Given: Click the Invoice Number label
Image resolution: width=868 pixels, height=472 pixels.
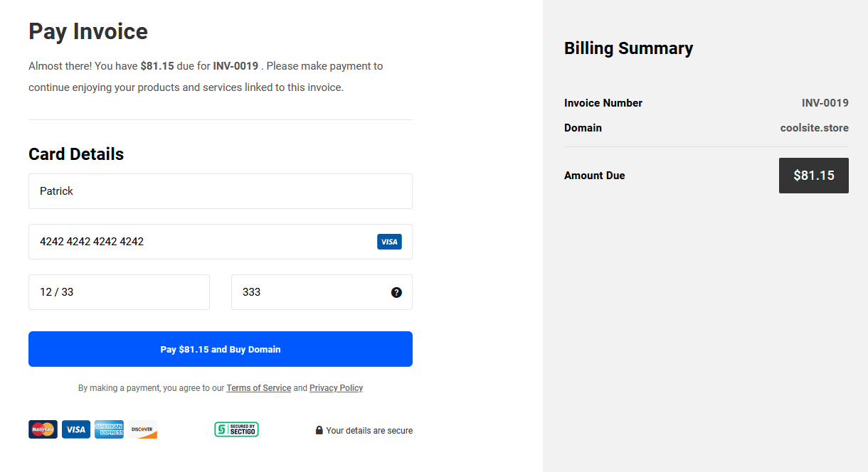Looking at the screenshot, I should tap(603, 103).
